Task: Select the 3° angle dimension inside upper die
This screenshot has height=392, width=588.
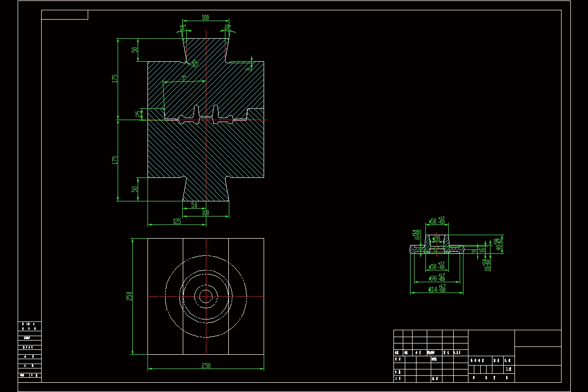Action: [x=184, y=78]
